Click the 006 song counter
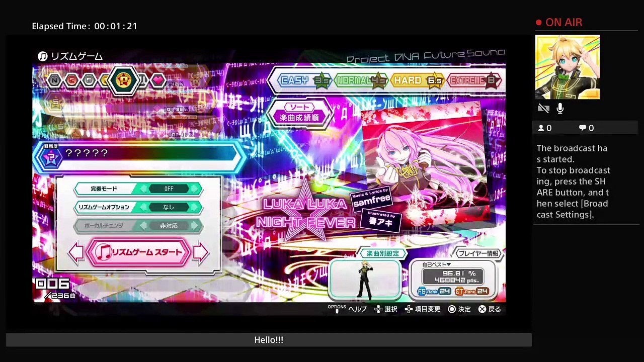The height and width of the screenshot is (362, 644). [x=52, y=284]
